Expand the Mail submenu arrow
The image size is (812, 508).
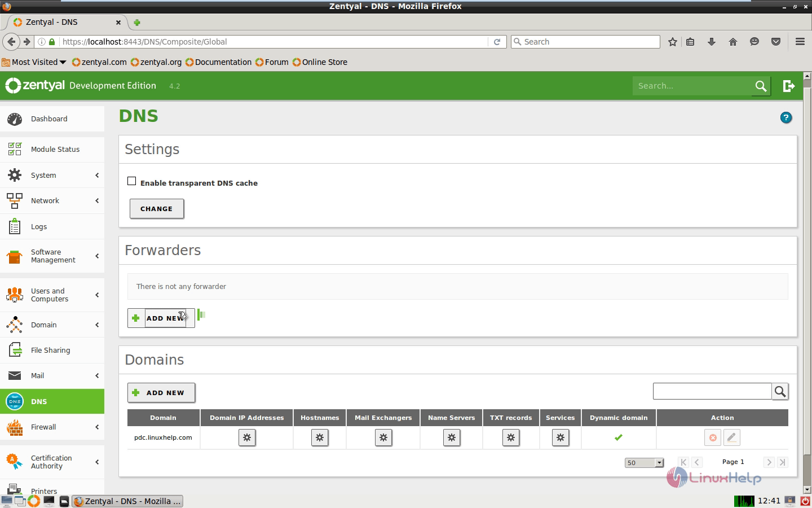point(97,376)
